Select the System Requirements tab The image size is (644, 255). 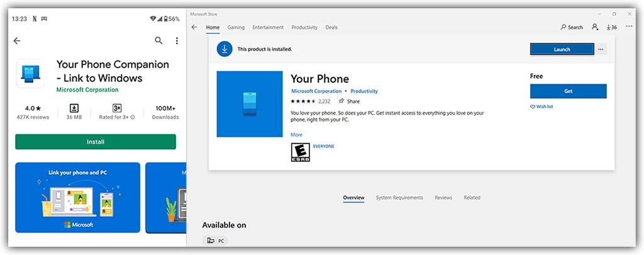(x=399, y=198)
